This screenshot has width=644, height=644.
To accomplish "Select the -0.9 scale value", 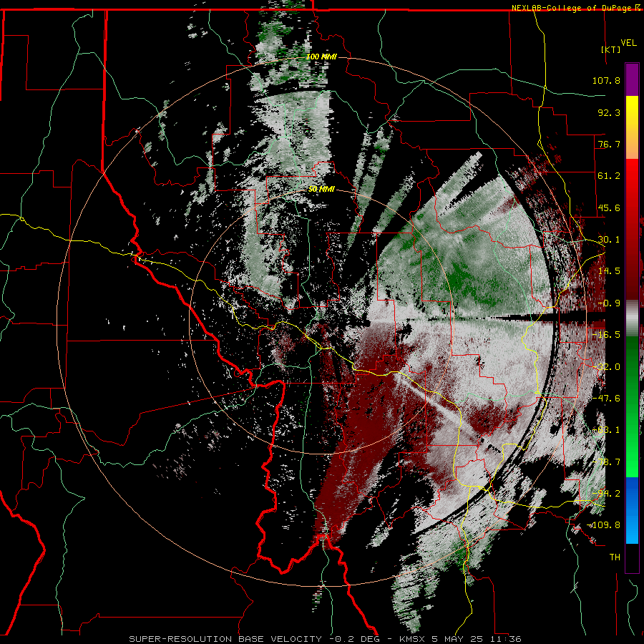I will coord(609,303).
